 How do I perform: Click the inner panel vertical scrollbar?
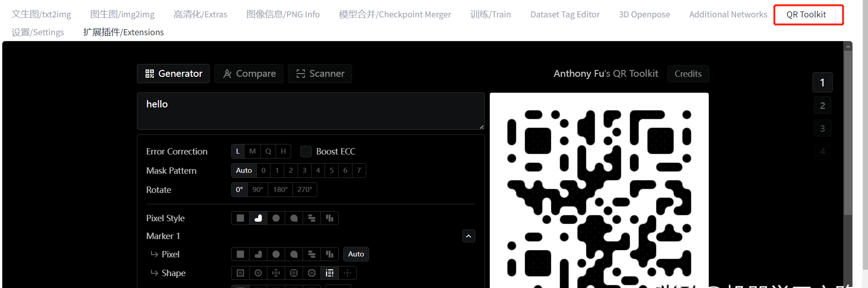click(848, 133)
